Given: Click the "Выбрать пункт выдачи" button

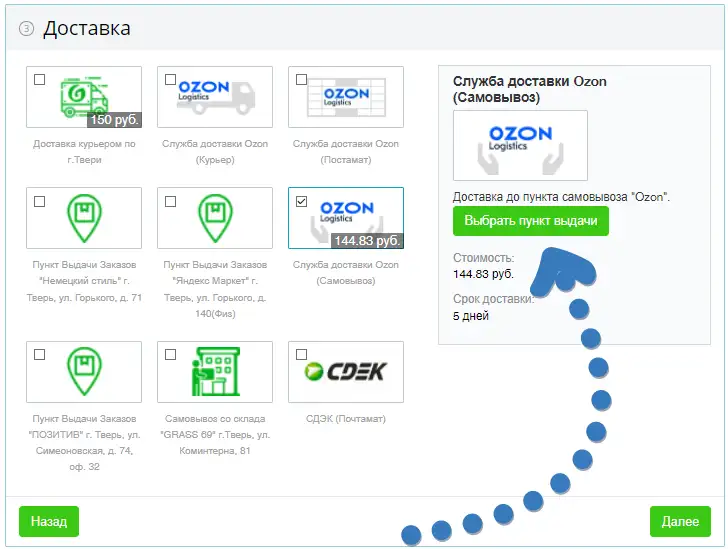Looking at the screenshot, I should 531,221.
